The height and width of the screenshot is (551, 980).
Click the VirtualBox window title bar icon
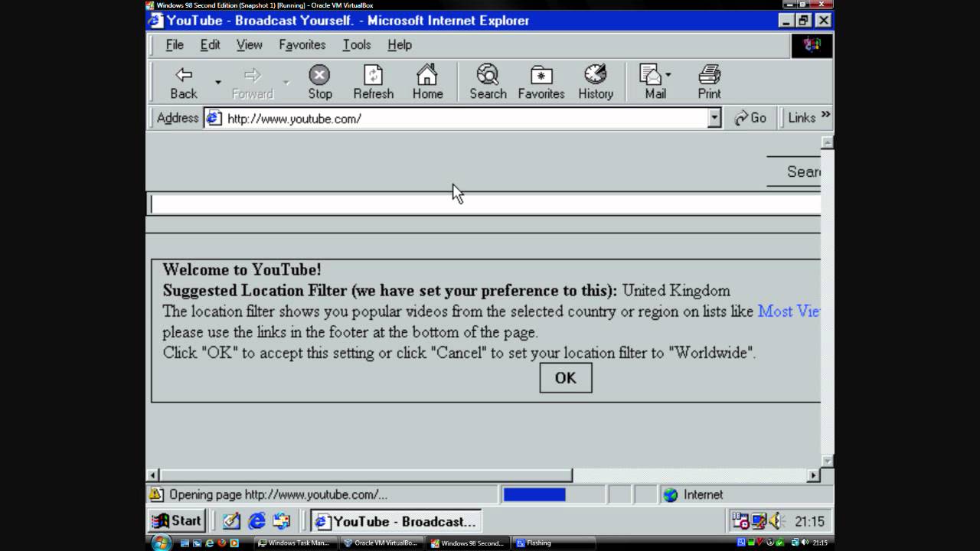150,5
